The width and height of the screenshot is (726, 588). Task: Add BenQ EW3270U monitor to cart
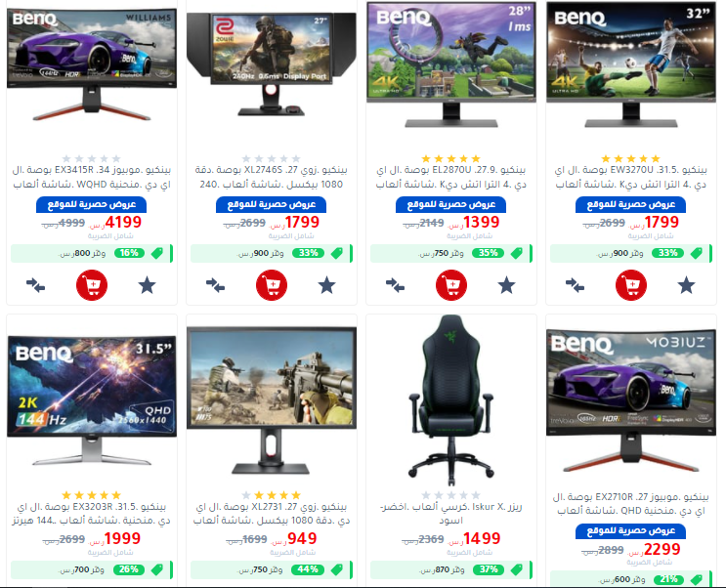[x=631, y=285]
